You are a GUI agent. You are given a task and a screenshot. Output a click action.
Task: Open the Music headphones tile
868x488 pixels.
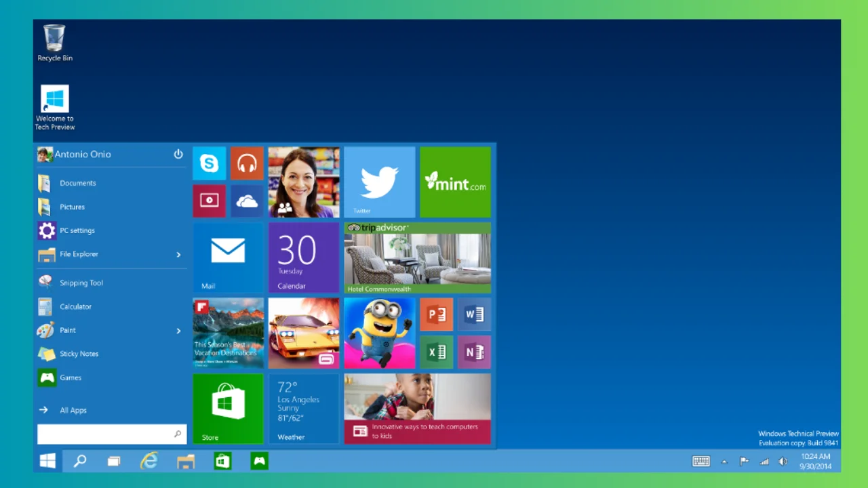(x=247, y=163)
